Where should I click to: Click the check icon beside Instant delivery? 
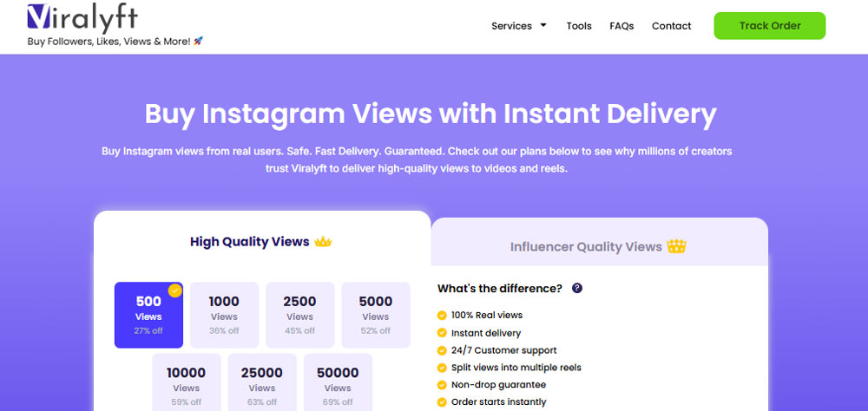tap(442, 333)
